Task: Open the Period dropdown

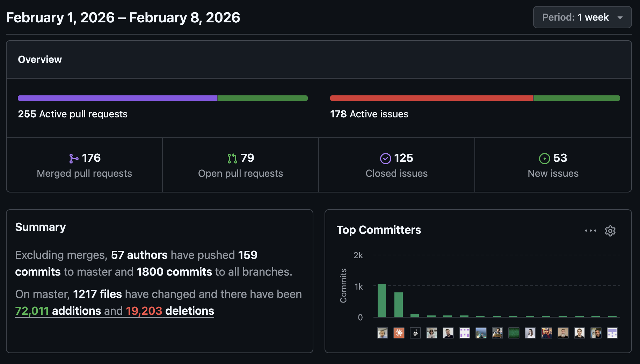Action: tap(582, 17)
